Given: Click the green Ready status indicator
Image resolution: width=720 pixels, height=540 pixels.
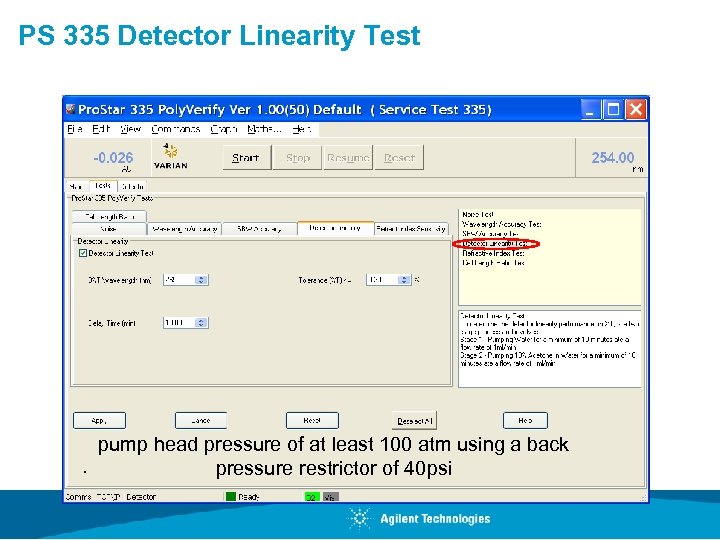Looking at the screenshot, I should [231, 497].
